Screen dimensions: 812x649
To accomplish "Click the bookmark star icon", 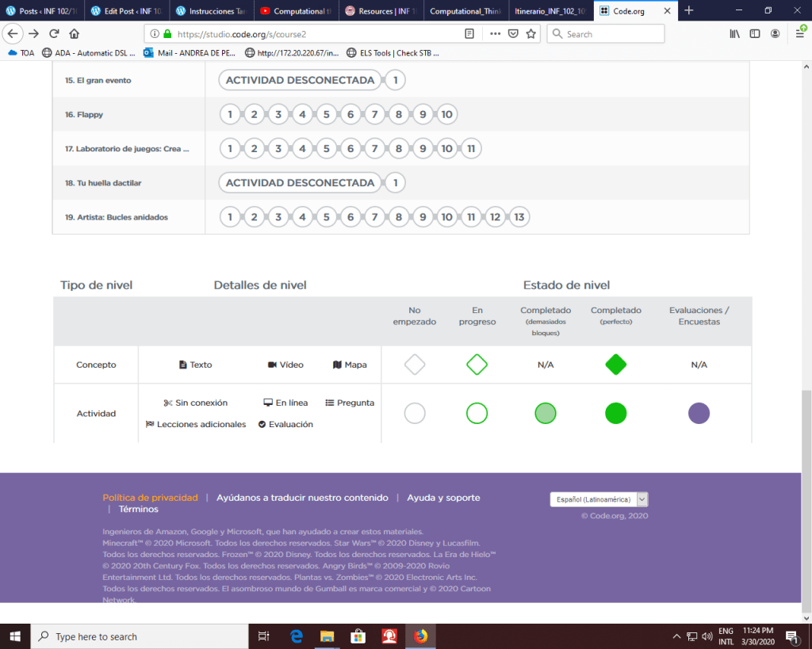I will [530, 33].
